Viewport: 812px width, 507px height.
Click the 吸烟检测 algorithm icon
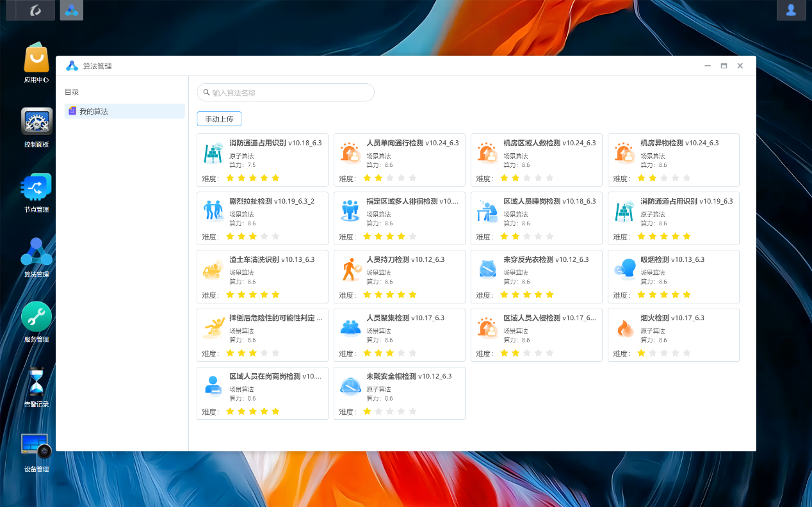pyautogui.click(x=624, y=270)
